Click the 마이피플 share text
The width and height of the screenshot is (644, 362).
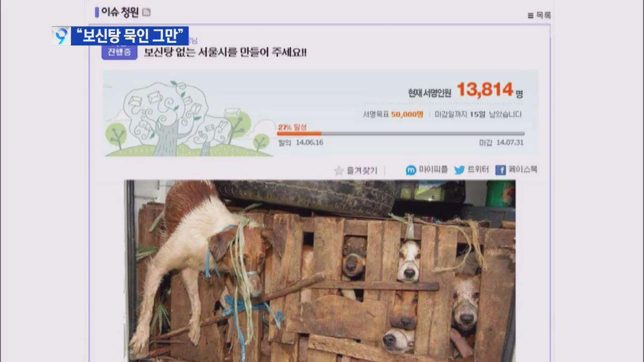coord(433,170)
